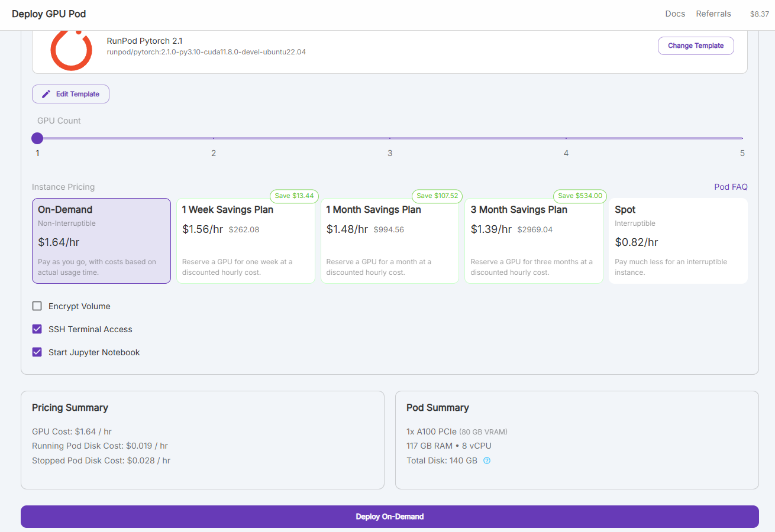Click the Pricing Summary heading
This screenshot has height=532, width=775.
click(70, 407)
